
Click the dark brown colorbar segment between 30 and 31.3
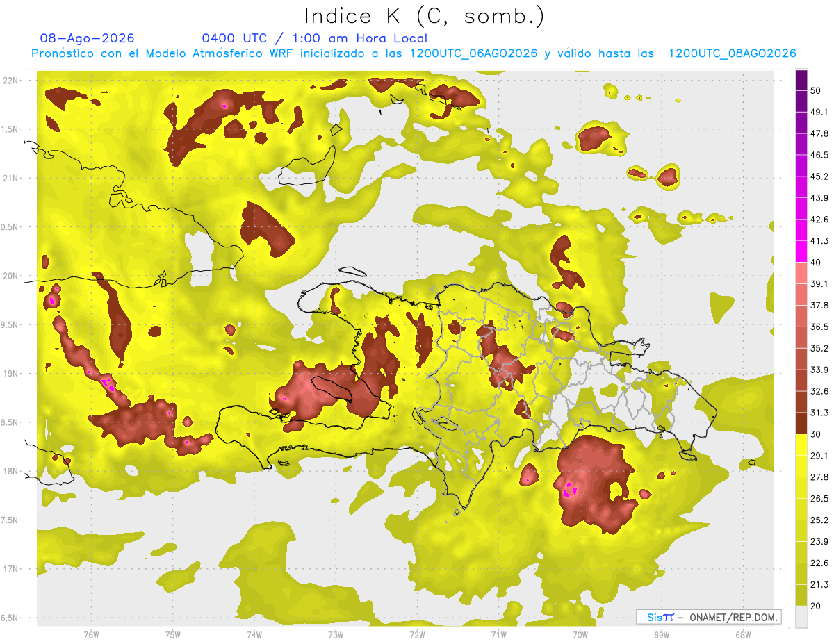pos(801,423)
